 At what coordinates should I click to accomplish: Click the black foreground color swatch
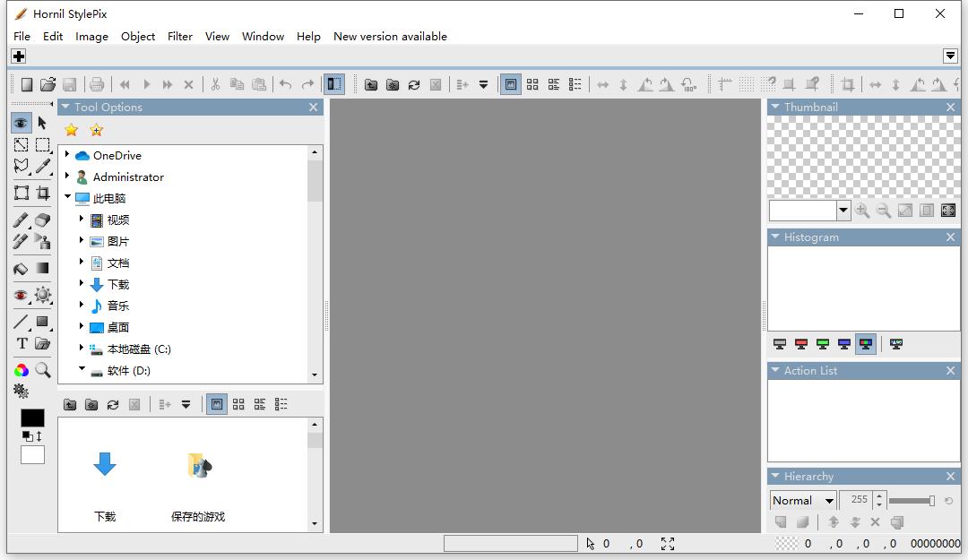32,418
